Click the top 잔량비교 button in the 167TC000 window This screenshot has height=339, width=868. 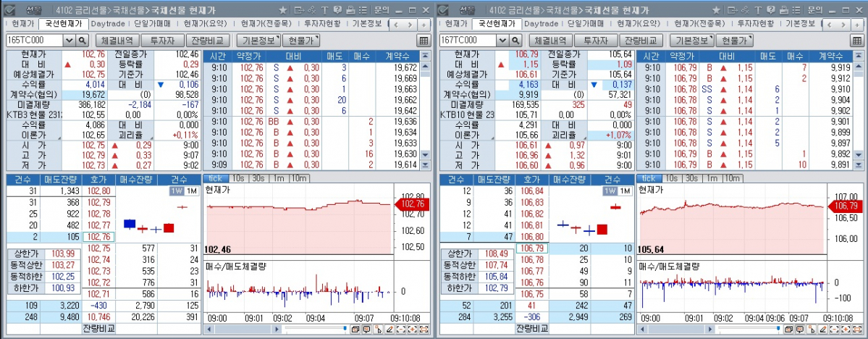(x=642, y=41)
